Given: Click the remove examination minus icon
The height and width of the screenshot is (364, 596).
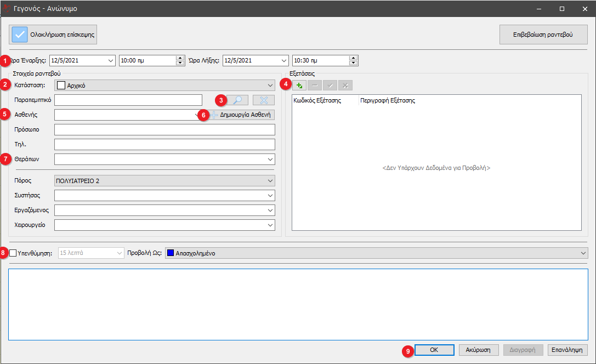Looking at the screenshot, I should [315, 86].
